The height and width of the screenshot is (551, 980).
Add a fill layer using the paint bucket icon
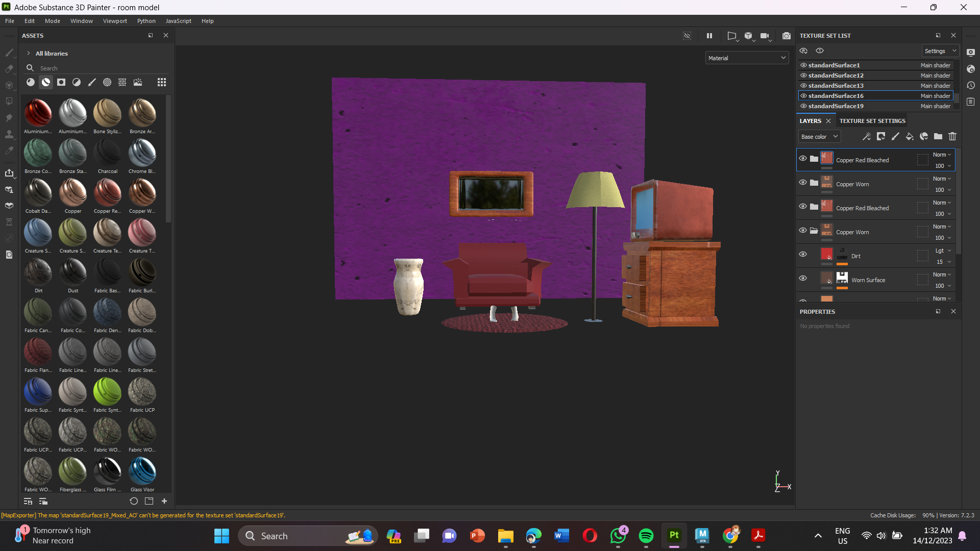coord(910,136)
